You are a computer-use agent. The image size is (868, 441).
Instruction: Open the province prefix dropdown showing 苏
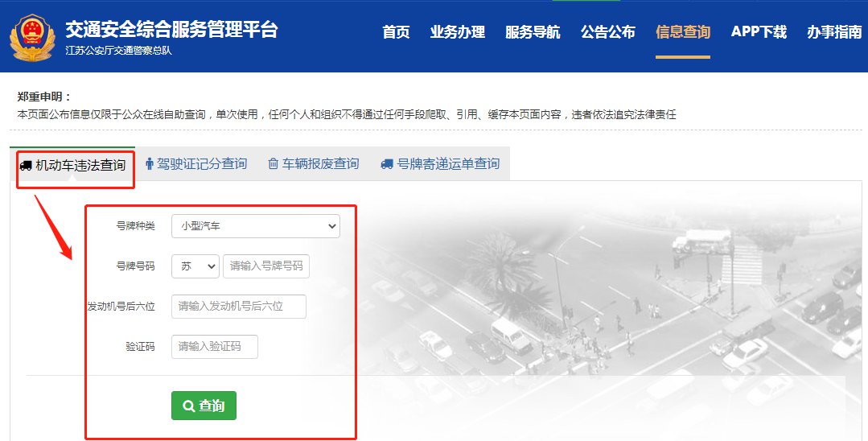195,266
